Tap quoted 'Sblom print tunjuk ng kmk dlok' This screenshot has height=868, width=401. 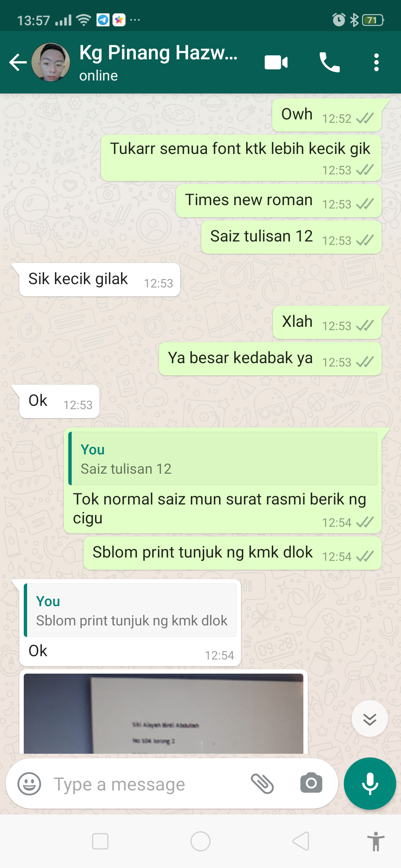[x=130, y=610]
